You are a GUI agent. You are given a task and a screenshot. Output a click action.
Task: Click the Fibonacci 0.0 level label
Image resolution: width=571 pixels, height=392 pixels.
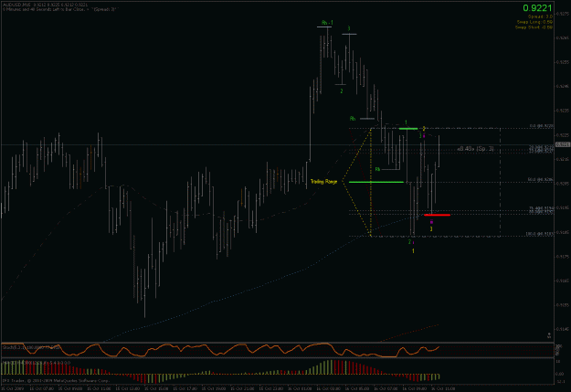click(x=542, y=126)
